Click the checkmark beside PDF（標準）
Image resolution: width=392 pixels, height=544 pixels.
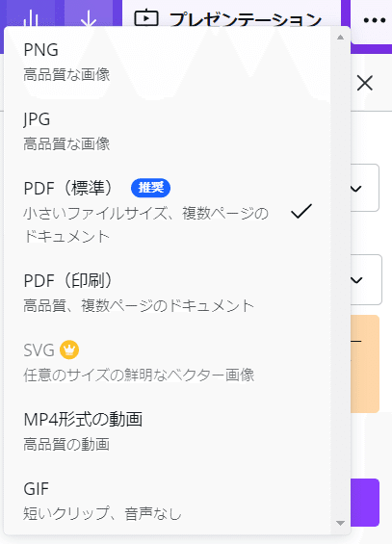[301, 211]
